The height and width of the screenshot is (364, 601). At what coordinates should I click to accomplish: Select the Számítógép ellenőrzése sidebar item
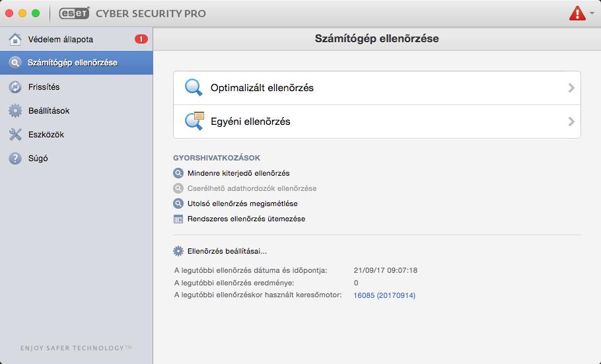[x=76, y=63]
